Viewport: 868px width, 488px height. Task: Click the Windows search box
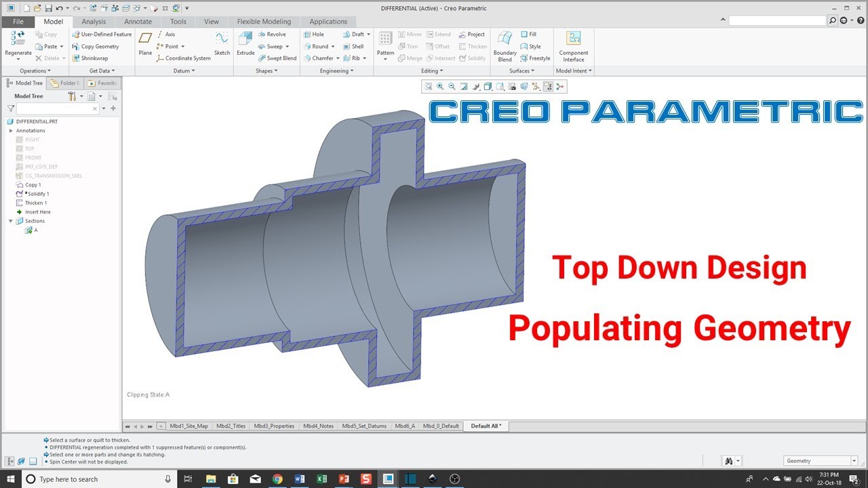(100, 479)
